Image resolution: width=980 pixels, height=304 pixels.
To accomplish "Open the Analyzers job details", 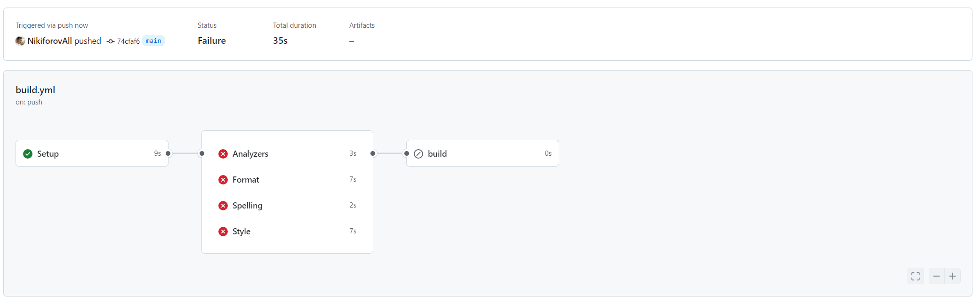I will tap(287, 154).
